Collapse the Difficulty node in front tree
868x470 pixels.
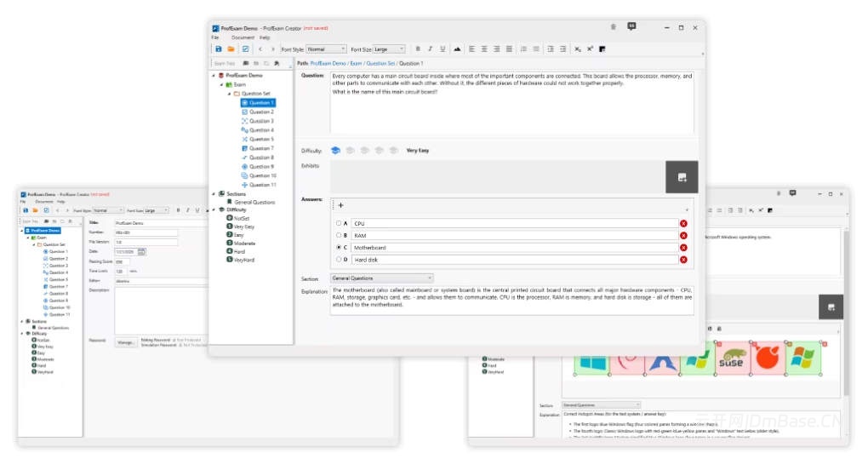pos(214,209)
